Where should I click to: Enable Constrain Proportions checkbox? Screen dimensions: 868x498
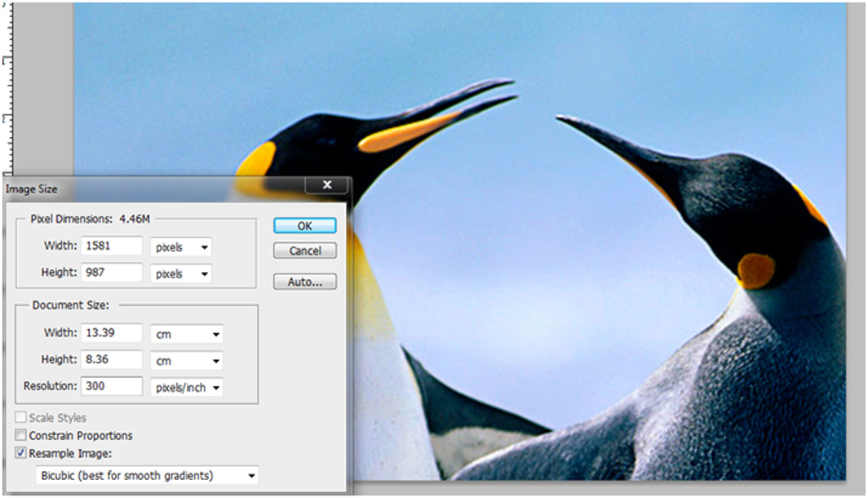[21, 435]
